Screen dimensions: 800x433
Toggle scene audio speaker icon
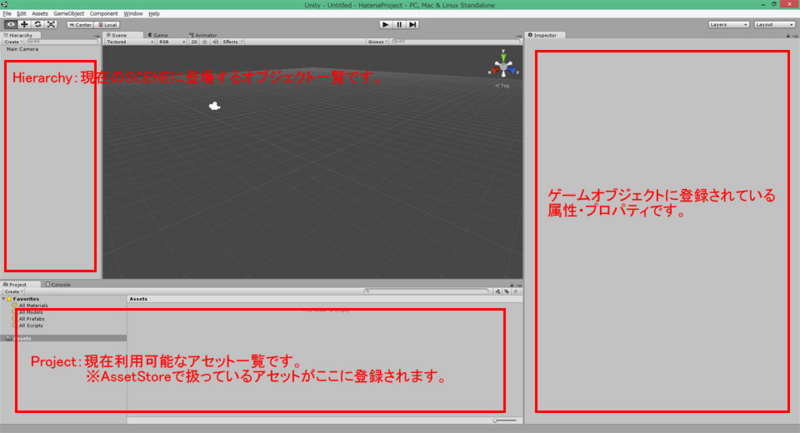[215, 42]
